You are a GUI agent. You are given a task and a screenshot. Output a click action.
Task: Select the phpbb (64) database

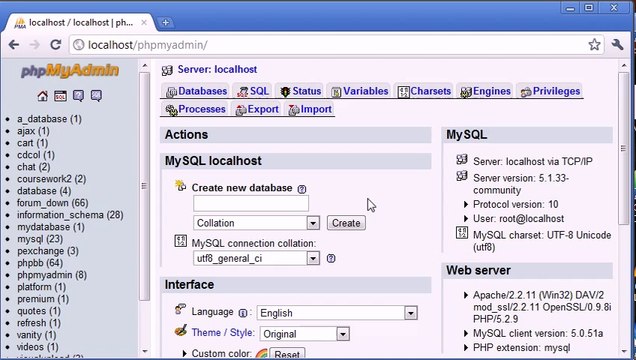[x=40, y=263]
